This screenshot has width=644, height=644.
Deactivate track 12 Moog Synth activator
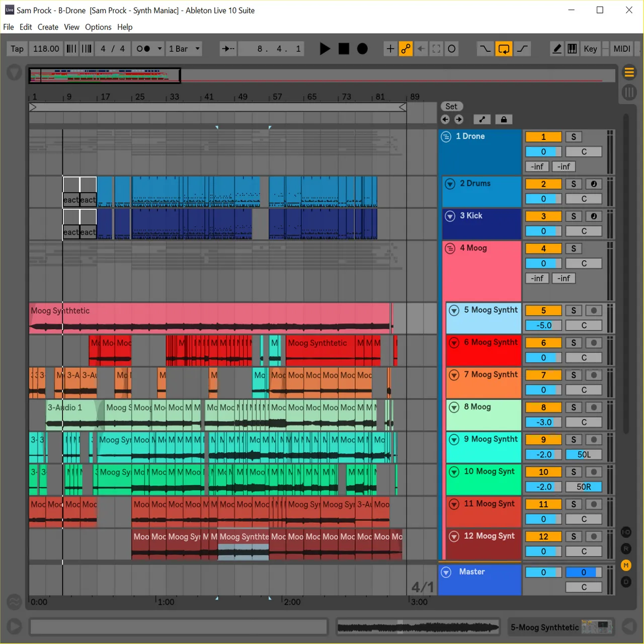click(543, 536)
